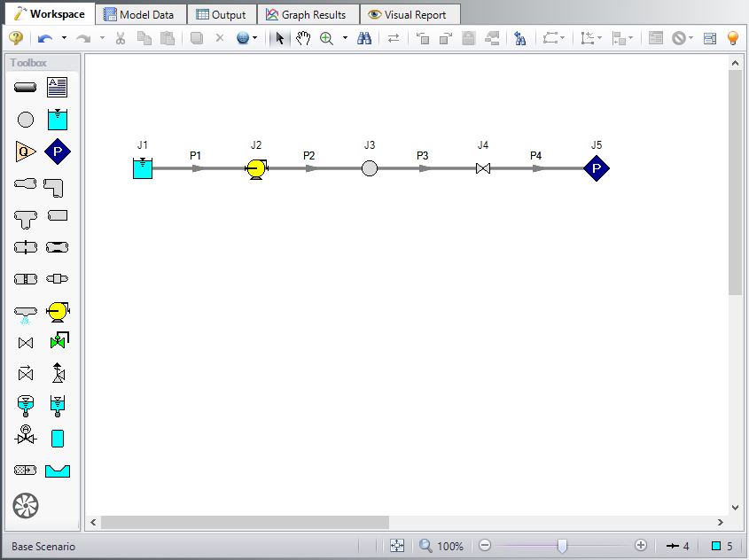Open the zoom tool dropdown arrow
The height and width of the screenshot is (560, 749).
(x=345, y=38)
